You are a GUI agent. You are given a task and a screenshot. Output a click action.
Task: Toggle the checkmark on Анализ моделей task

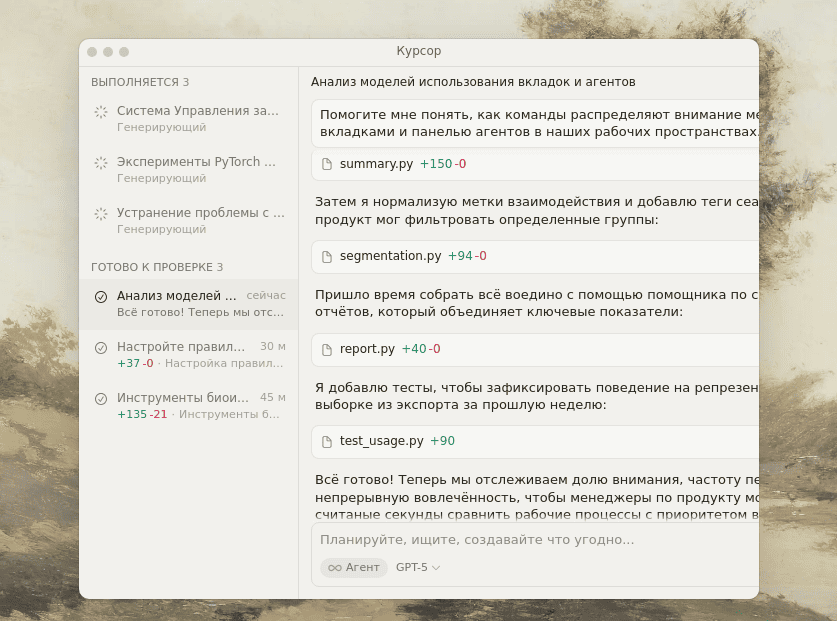tap(100, 295)
